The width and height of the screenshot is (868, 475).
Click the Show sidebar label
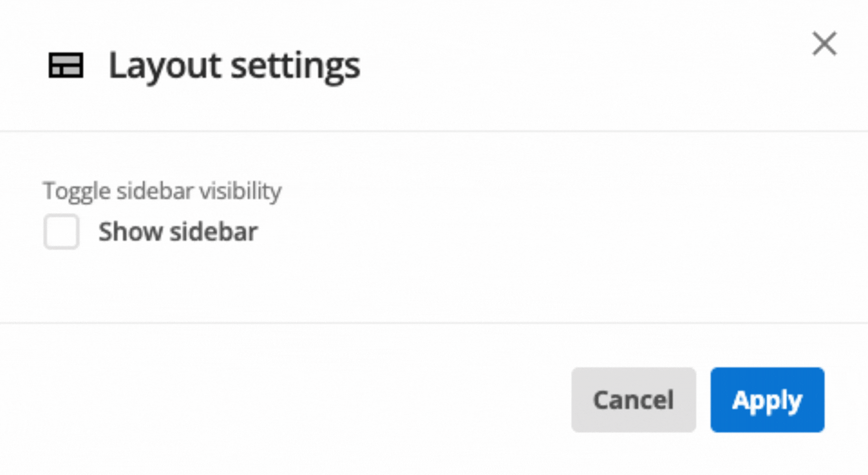click(178, 232)
